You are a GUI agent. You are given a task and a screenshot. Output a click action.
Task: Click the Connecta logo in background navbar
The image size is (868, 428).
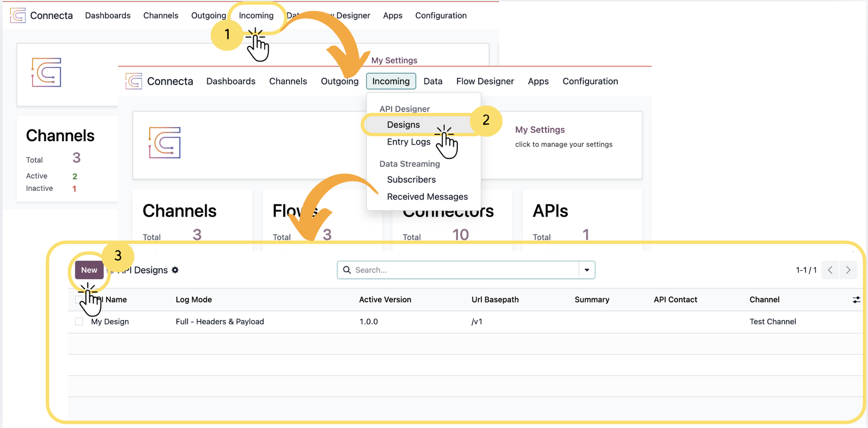pyautogui.click(x=18, y=15)
